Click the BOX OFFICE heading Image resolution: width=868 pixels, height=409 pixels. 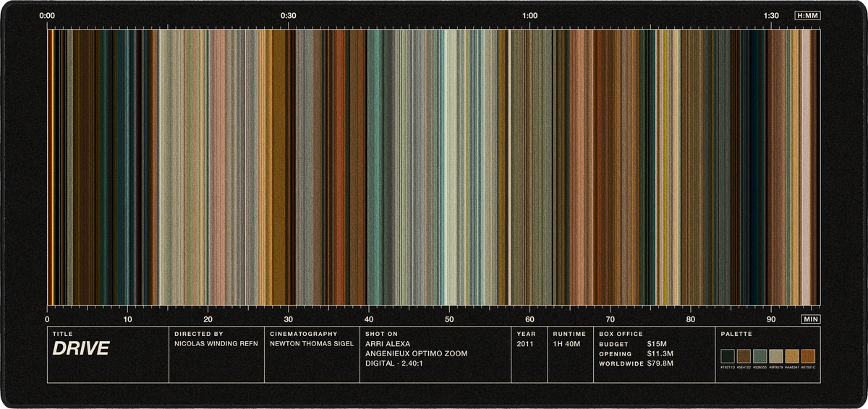pos(621,334)
